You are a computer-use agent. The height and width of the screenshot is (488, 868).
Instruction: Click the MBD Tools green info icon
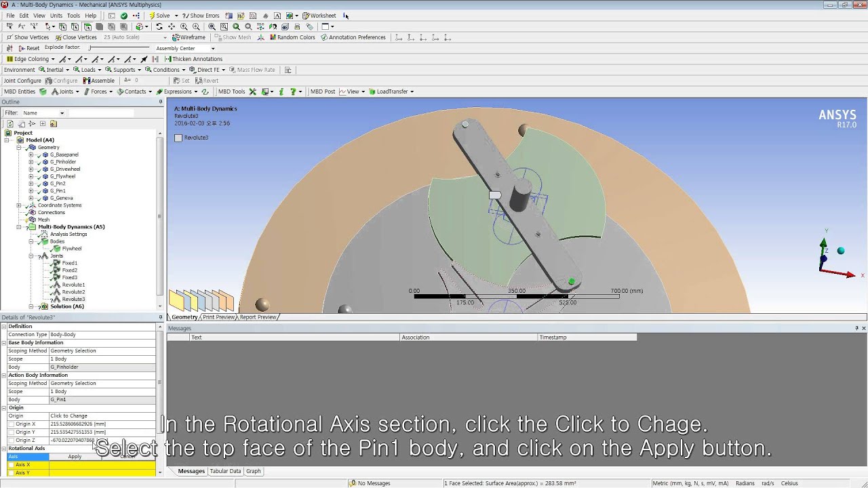tap(282, 91)
